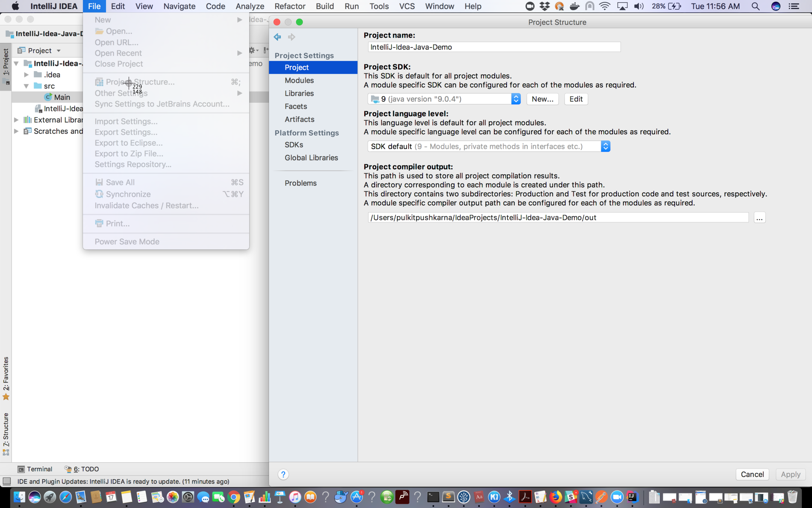Open iTunes from the Dock
Viewport: 812px width, 508px height.
pos(295,497)
